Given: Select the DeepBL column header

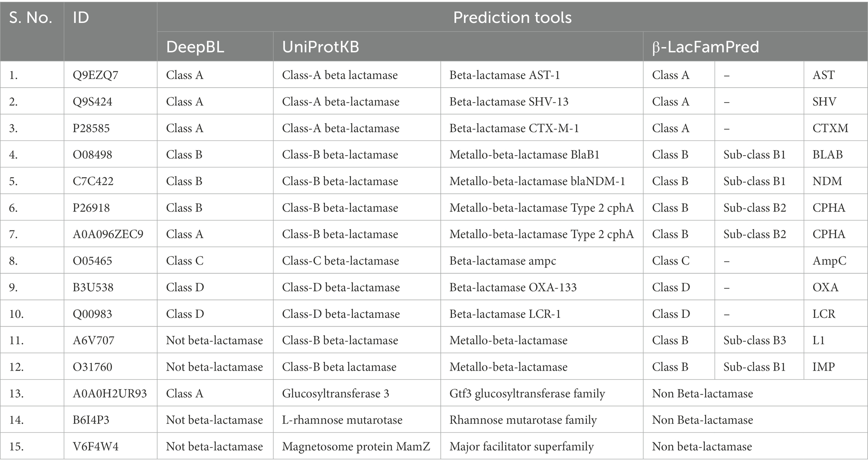Looking at the screenshot, I should coord(215,46).
